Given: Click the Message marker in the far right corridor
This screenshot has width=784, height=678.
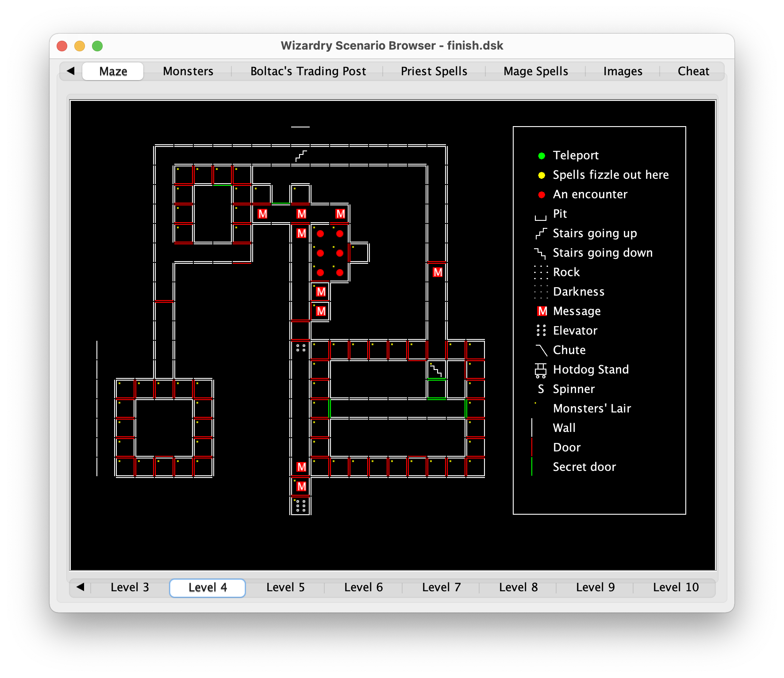Looking at the screenshot, I should click(x=438, y=272).
